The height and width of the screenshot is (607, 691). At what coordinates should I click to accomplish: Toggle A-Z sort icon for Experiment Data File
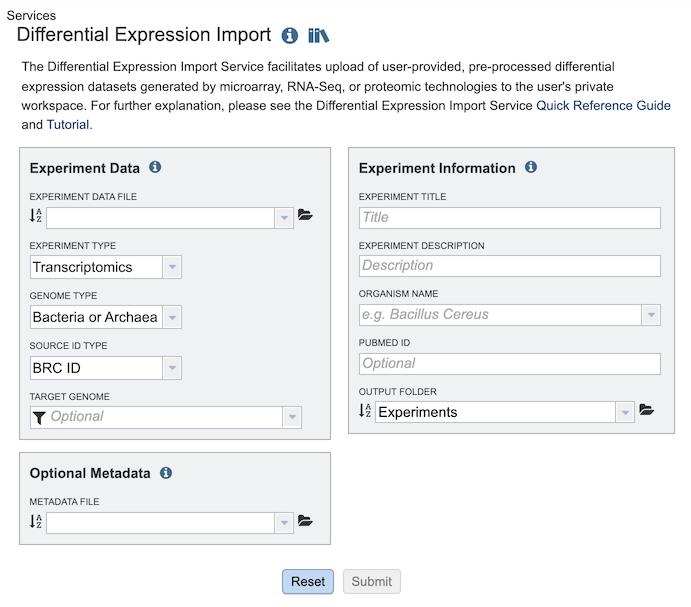(x=36, y=216)
